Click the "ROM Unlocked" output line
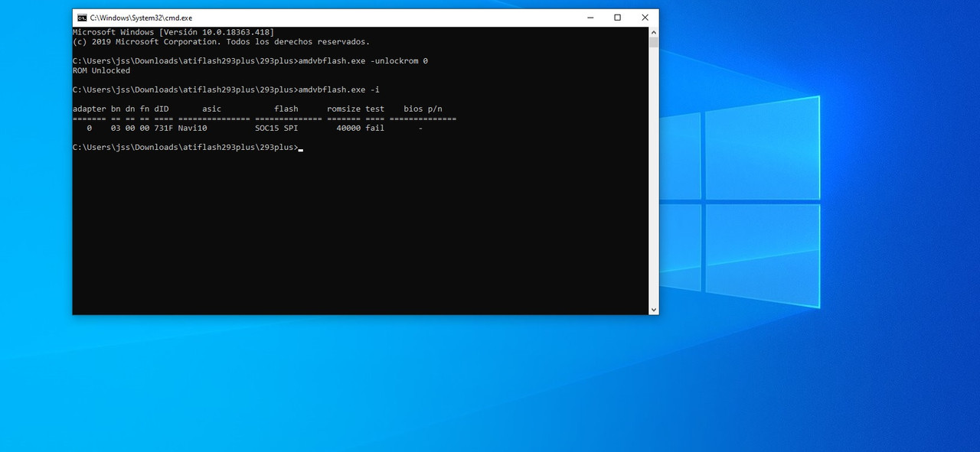The height and width of the screenshot is (452, 980). coord(102,70)
